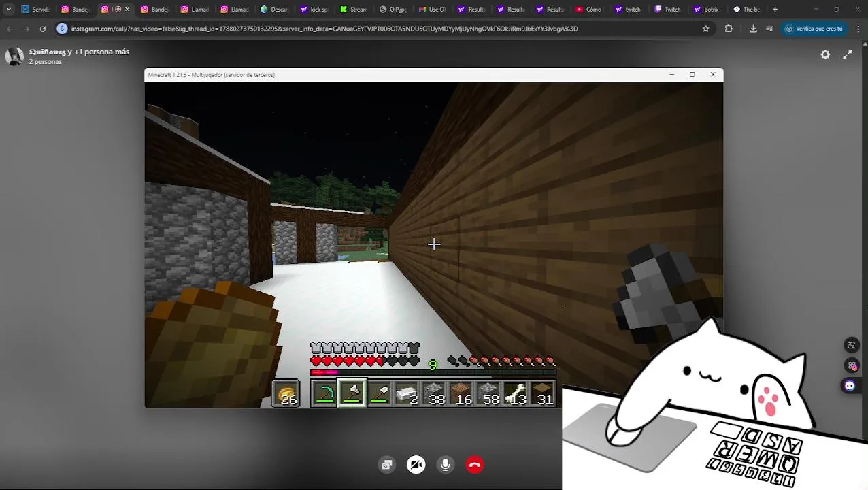
Task: Select the cobblestone slot showing 38
Action: pos(434,394)
